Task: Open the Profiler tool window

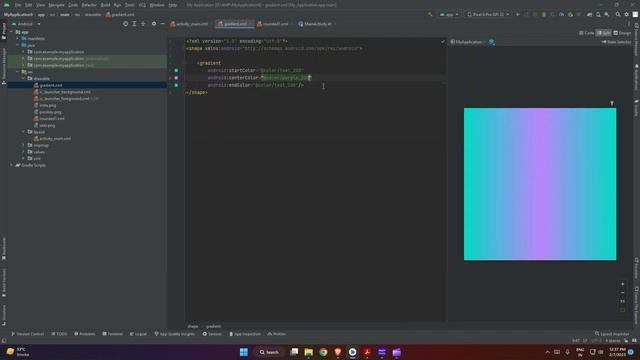Action: pyautogui.click(x=277, y=334)
